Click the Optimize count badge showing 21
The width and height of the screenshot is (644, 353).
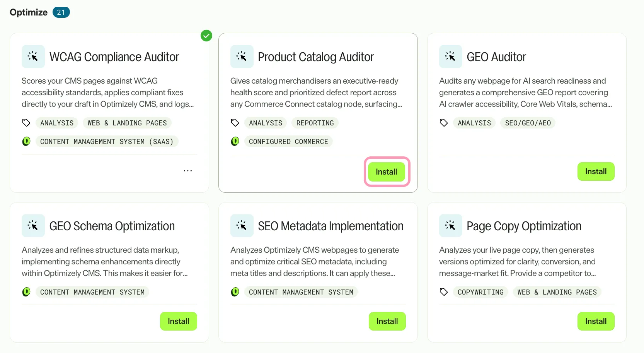[61, 12]
